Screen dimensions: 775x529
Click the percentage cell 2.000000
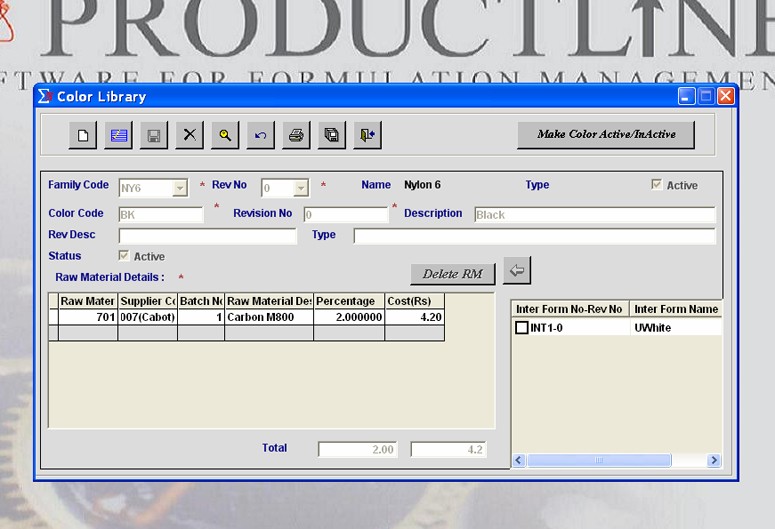[x=349, y=317]
